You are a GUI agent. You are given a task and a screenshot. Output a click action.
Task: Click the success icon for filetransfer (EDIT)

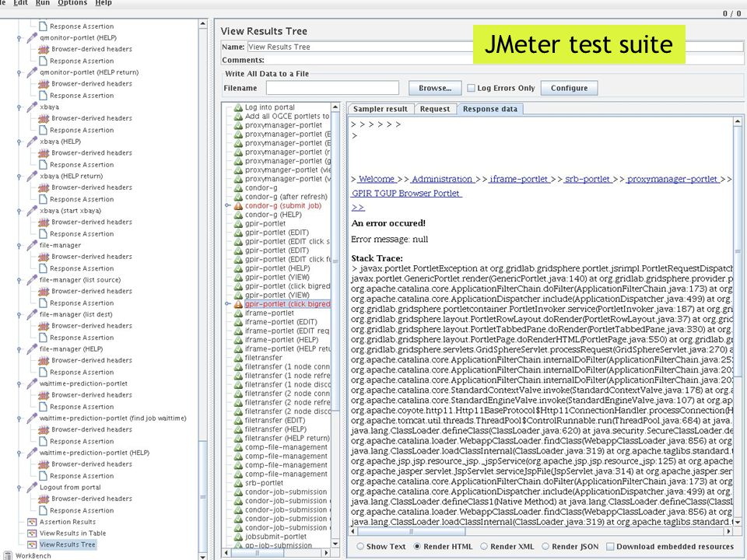tap(238, 421)
